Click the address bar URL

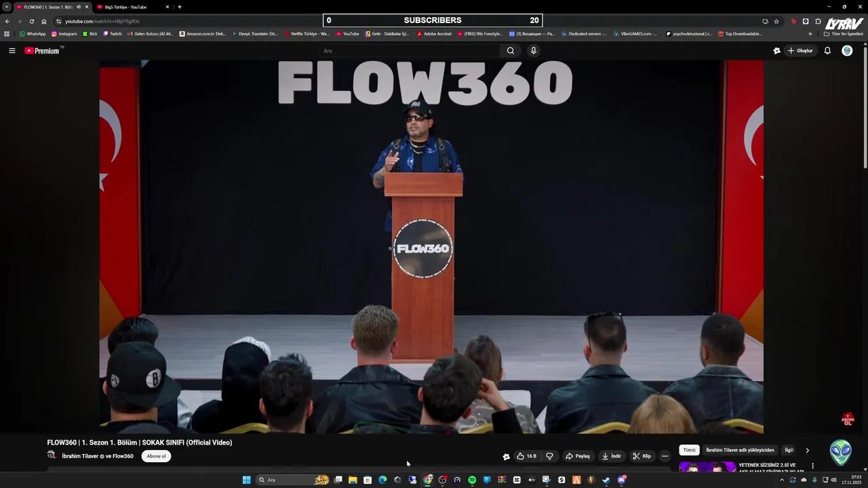102,21
